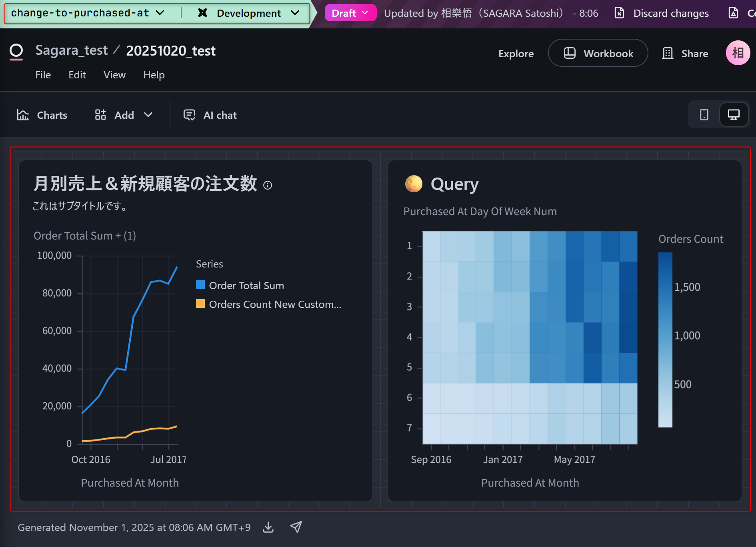Toggle Order Total Sum series in legend
The height and width of the screenshot is (547, 756).
[x=246, y=285]
